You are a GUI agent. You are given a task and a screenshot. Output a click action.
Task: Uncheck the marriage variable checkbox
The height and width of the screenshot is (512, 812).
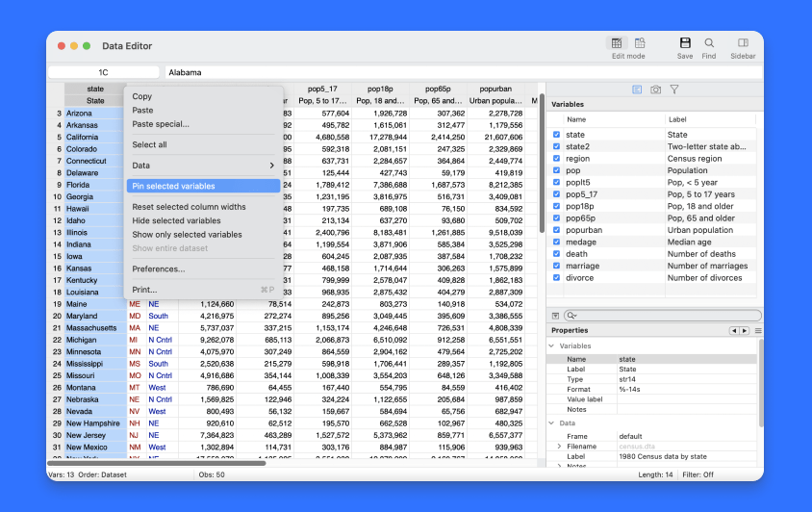click(556, 266)
